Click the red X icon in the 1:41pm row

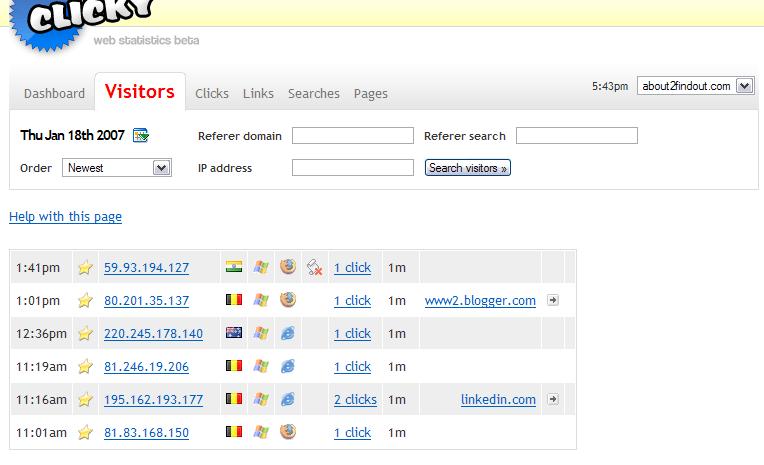pyautogui.click(x=314, y=267)
